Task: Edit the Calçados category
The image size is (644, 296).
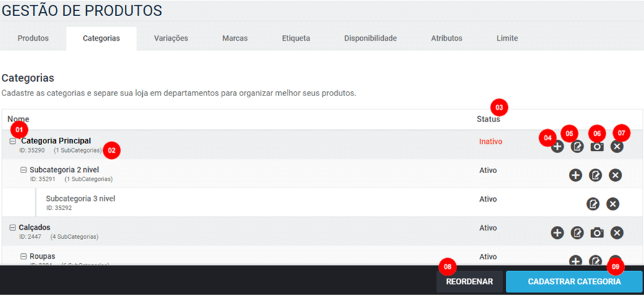Action: pyautogui.click(x=577, y=233)
